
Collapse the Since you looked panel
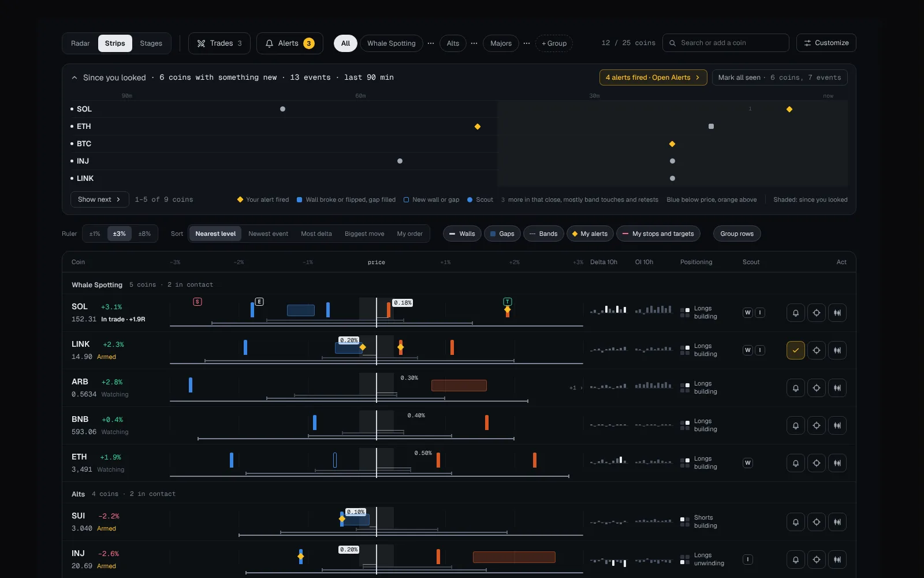(74, 77)
